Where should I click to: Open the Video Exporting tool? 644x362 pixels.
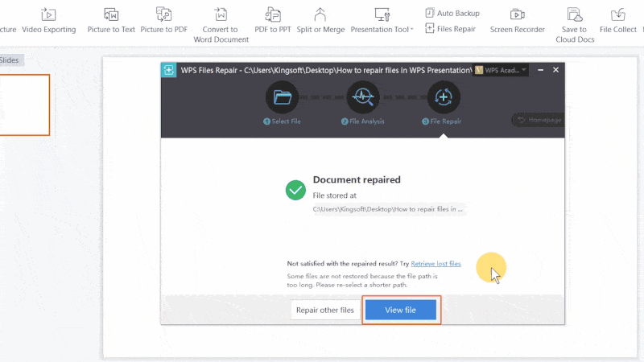pos(48,21)
